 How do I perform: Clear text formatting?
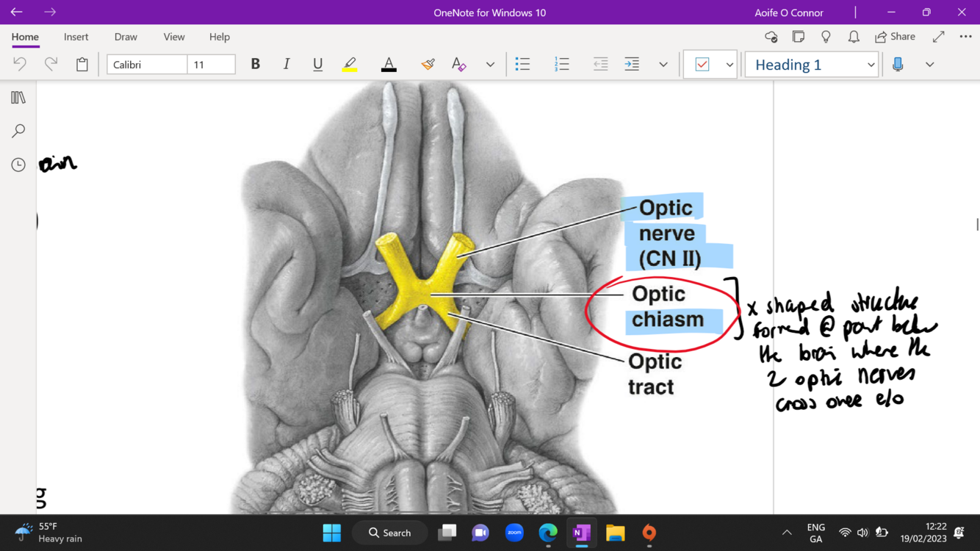tap(458, 64)
